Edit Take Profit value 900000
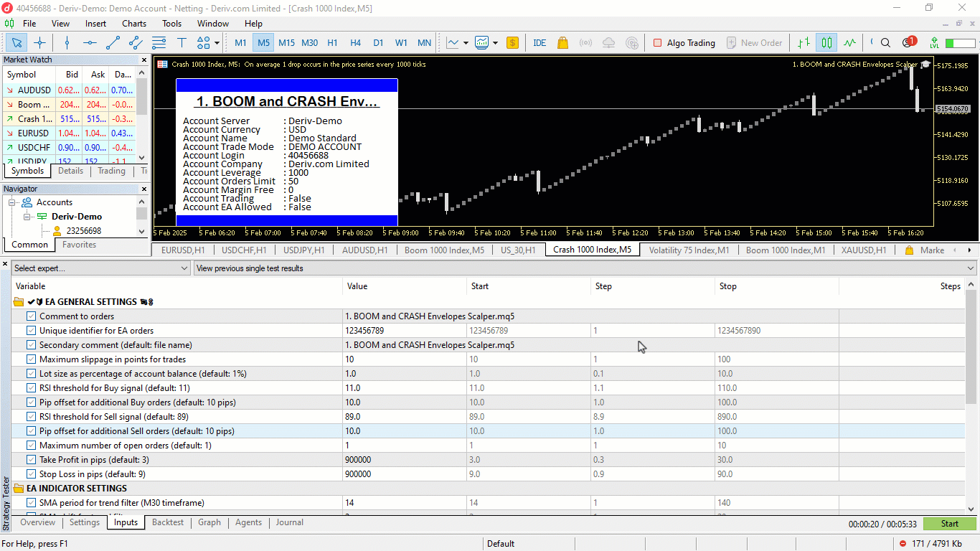The width and height of the screenshot is (980, 551). [405, 460]
